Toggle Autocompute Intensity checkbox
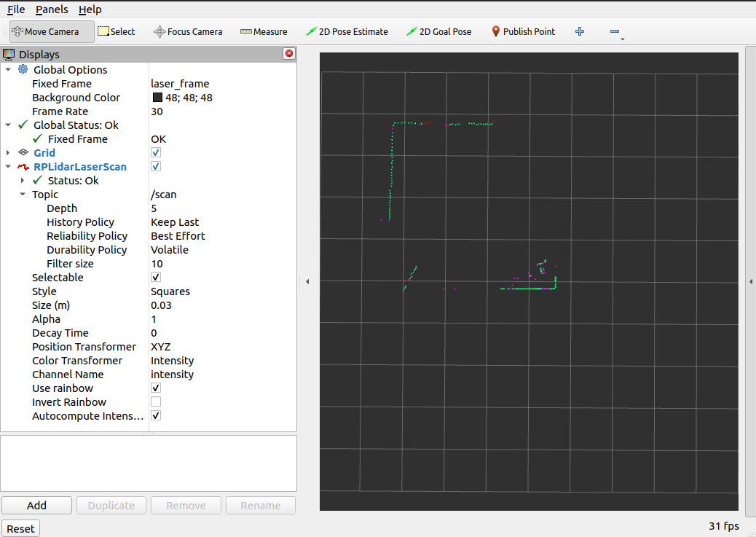 pos(156,415)
